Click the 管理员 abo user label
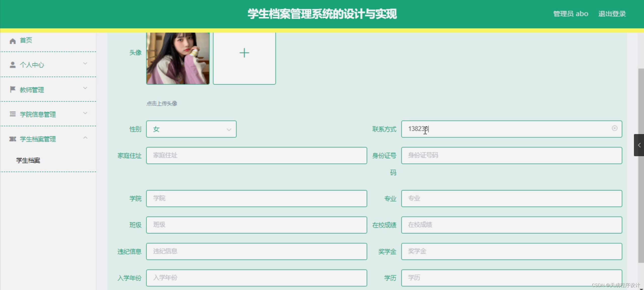644x290 pixels. [570, 14]
